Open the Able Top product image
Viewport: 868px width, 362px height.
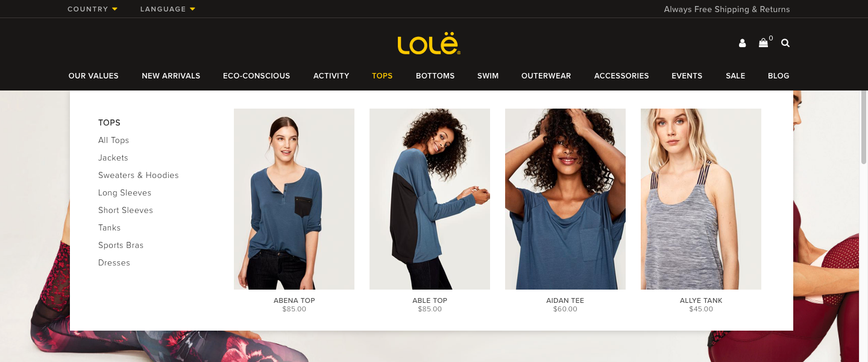430,199
